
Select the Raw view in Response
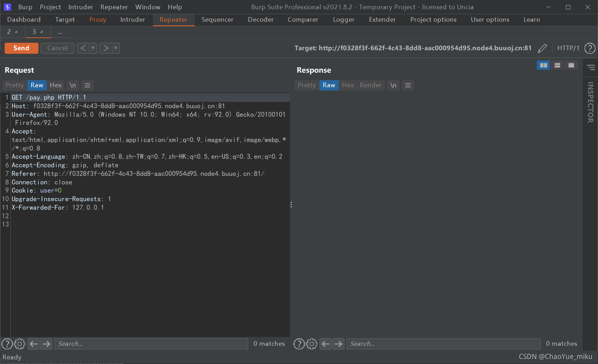[329, 85]
